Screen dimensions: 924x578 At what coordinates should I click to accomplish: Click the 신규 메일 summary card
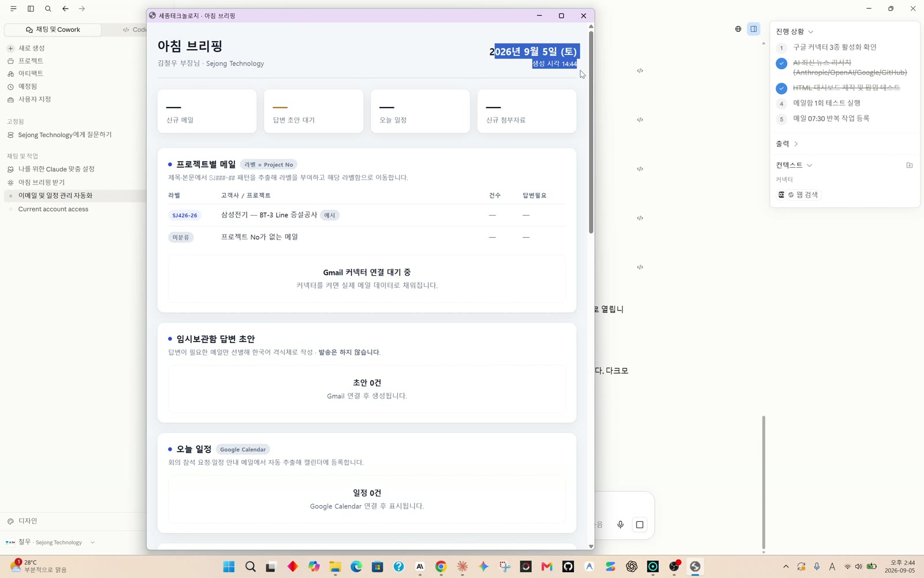tap(207, 111)
